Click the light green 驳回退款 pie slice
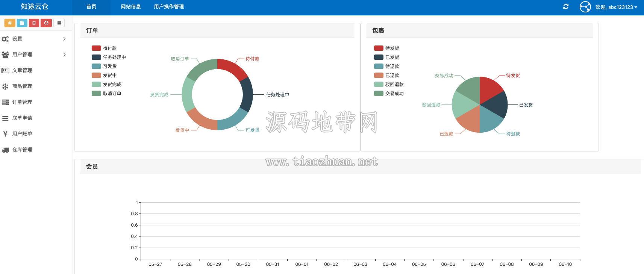 pyautogui.click(x=462, y=104)
